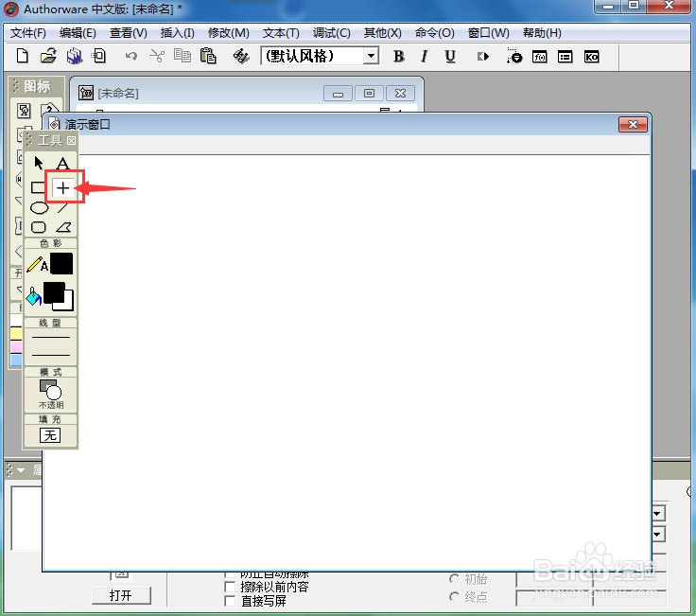This screenshot has width=696, height=616.
Task: Open the Control (调试) menu
Action: click(x=332, y=33)
